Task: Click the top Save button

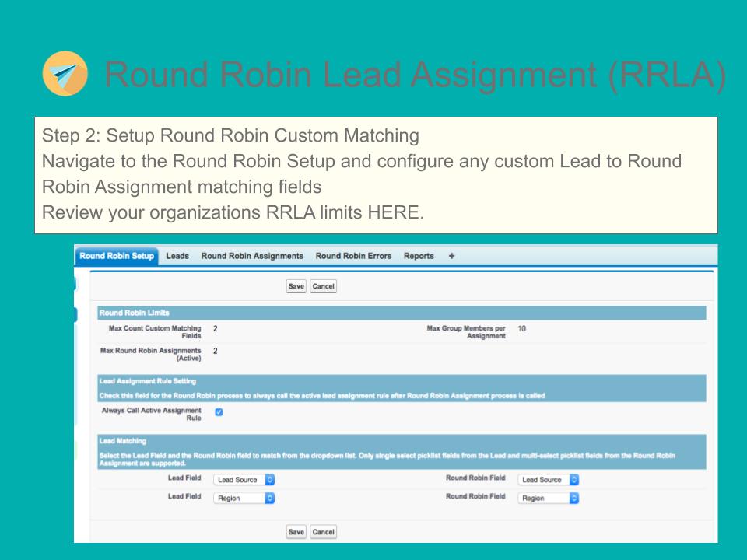Action: tap(296, 286)
